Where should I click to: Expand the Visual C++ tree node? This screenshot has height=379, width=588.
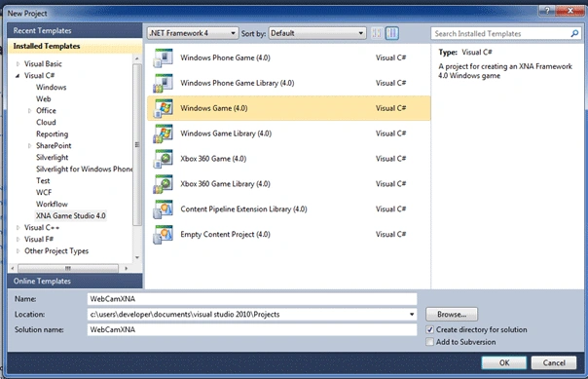(x=18, y=227)
